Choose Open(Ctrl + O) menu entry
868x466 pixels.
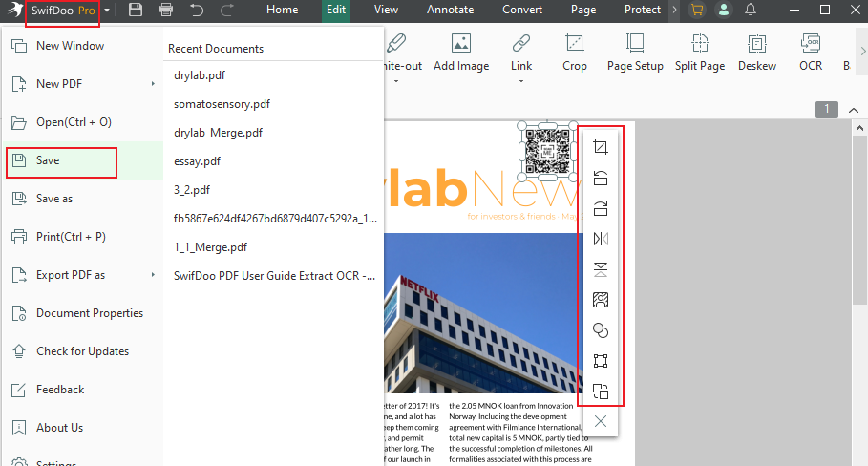tap(83, 122)
